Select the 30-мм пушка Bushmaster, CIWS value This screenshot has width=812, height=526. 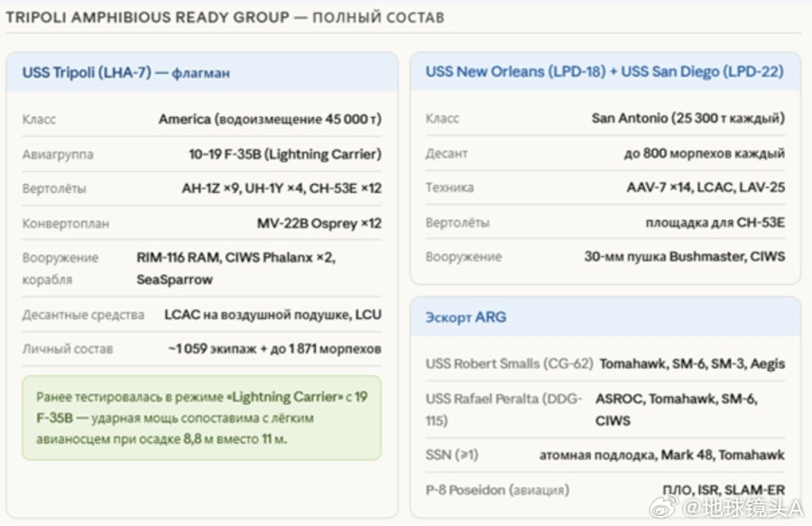[x=684, y=256]
